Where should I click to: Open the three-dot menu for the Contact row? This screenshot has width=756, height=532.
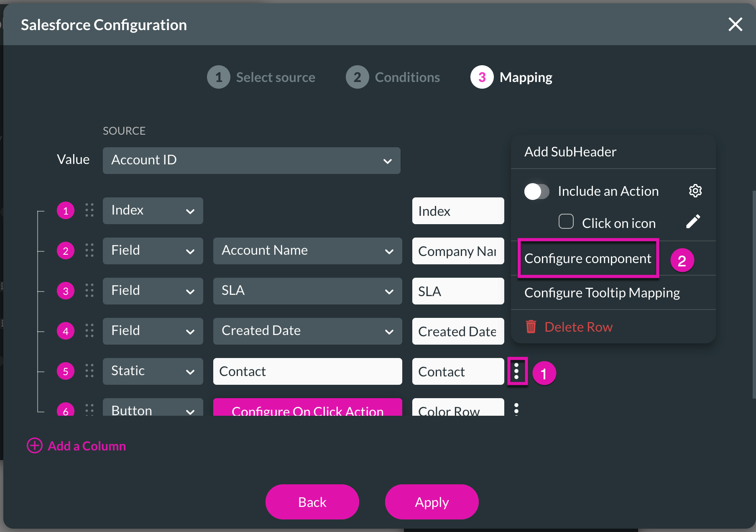point(517,371)
